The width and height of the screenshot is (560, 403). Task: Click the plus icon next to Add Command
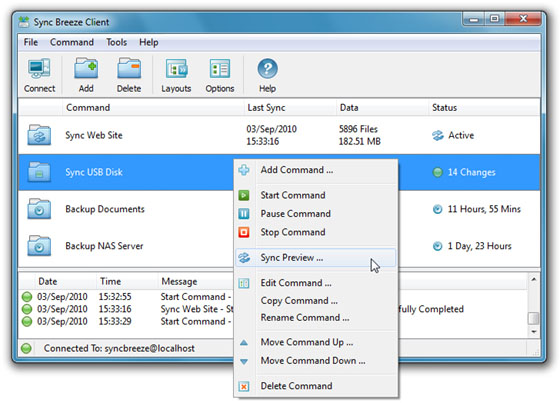244,170
